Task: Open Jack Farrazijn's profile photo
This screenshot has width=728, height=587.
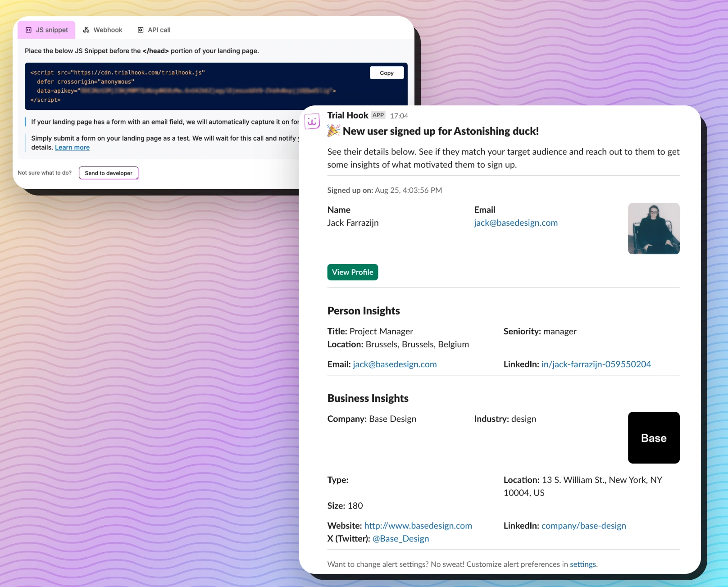Action: tap(653, 228)
